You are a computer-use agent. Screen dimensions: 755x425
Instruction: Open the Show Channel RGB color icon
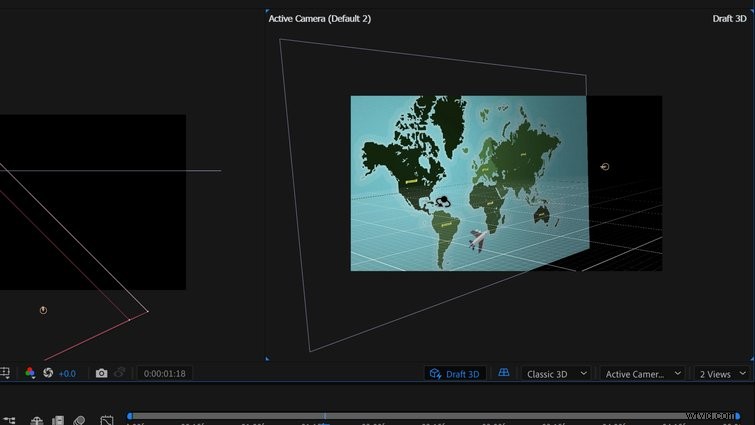(30, 373)
